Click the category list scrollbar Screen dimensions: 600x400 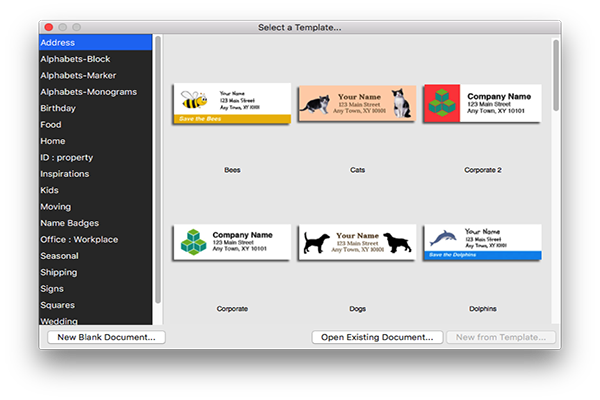(x=158, y=170)
